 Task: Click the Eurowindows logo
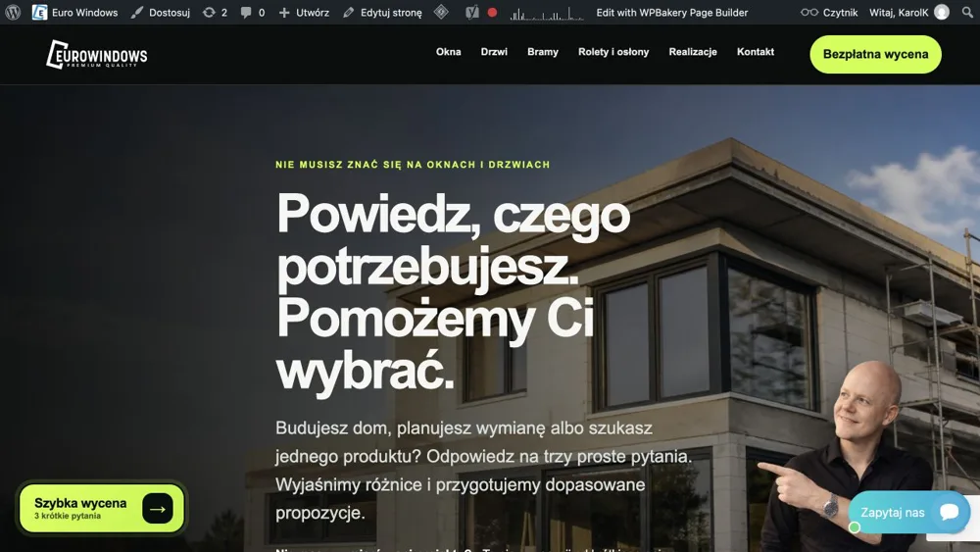97,54
